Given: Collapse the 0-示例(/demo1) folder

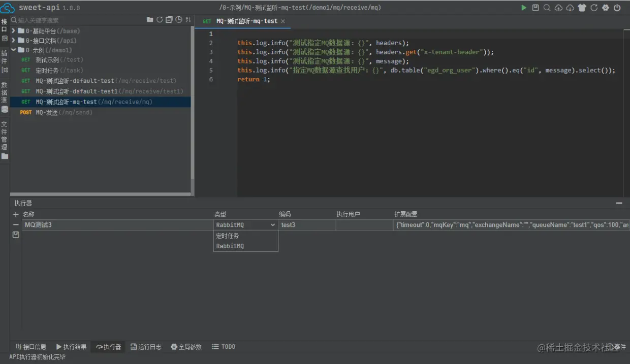Looking at the screenshot, I should tap(14, 50).
